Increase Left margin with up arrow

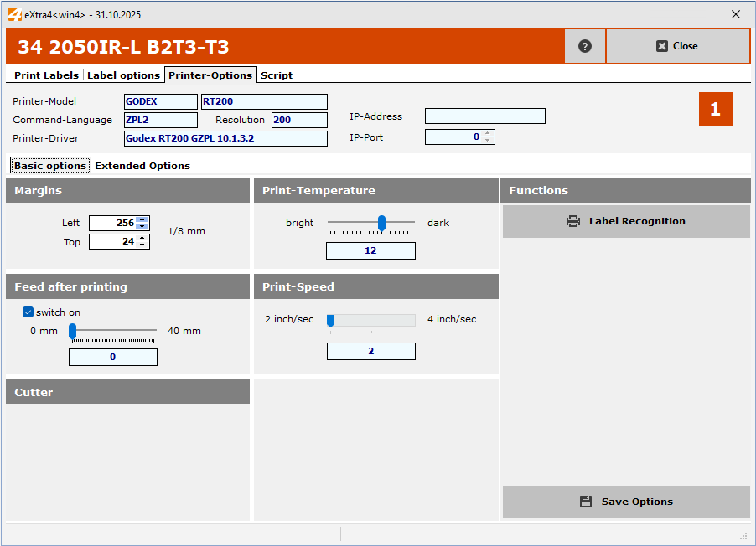pyautogui.click(x=142, y=219)
